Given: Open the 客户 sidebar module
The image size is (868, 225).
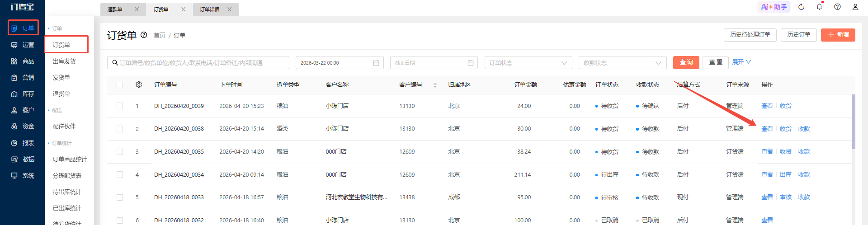Looking at the screenshot, I should 23,110.
